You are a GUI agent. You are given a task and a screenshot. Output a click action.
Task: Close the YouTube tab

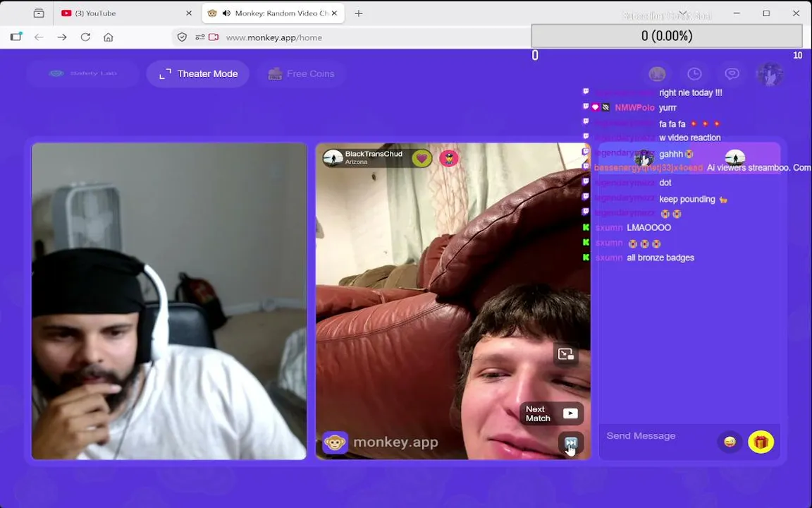click(188, 13)
